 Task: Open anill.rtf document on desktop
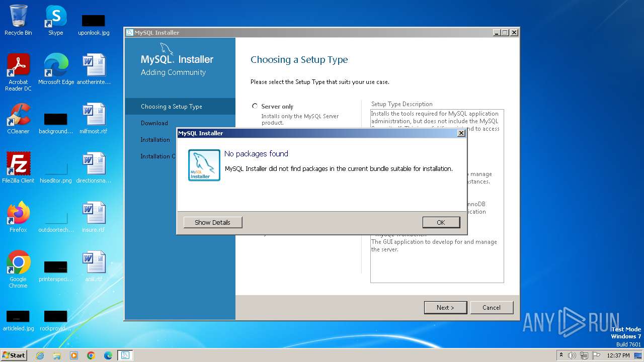[x=94, y=266]
